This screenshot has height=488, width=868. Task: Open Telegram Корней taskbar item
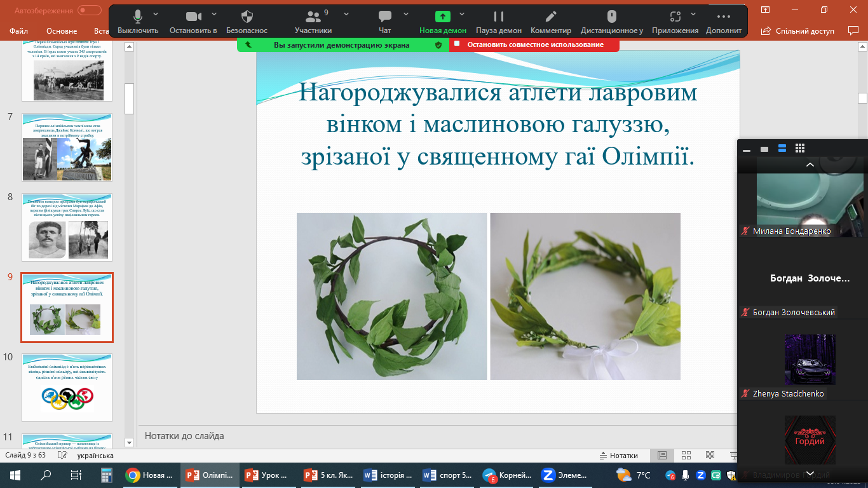coord(507,475)
